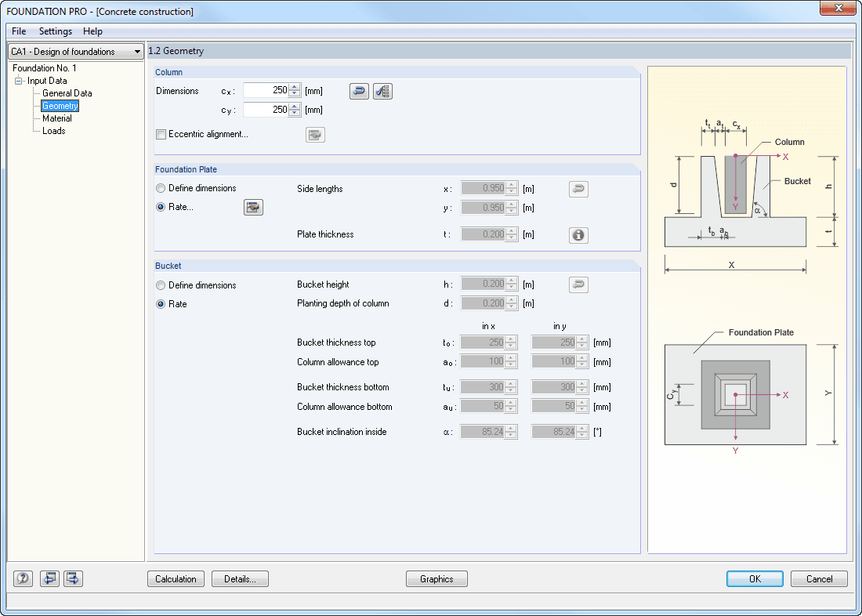Go to previous input window icon
Image resolution: width=862 pixels, height=616 pixels.
point(49,578)
